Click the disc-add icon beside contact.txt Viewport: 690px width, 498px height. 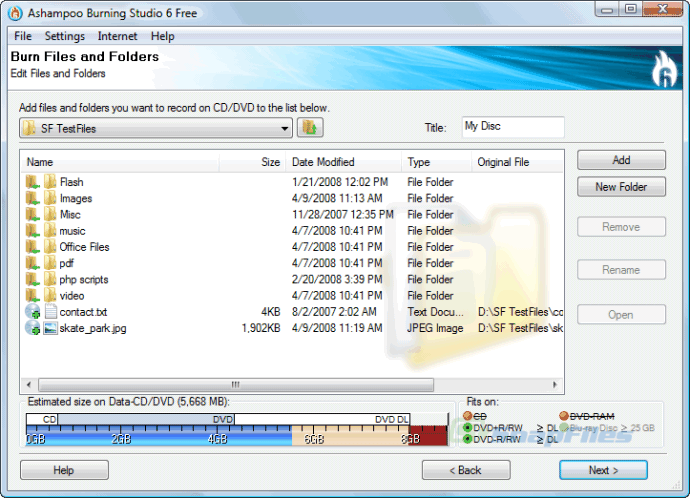tap(33, 312)
